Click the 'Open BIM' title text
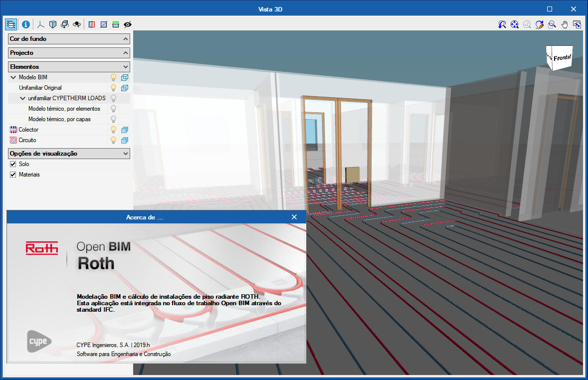Image resolution: width=588 pixels, height=380 pixels. [x=104, y=246]
